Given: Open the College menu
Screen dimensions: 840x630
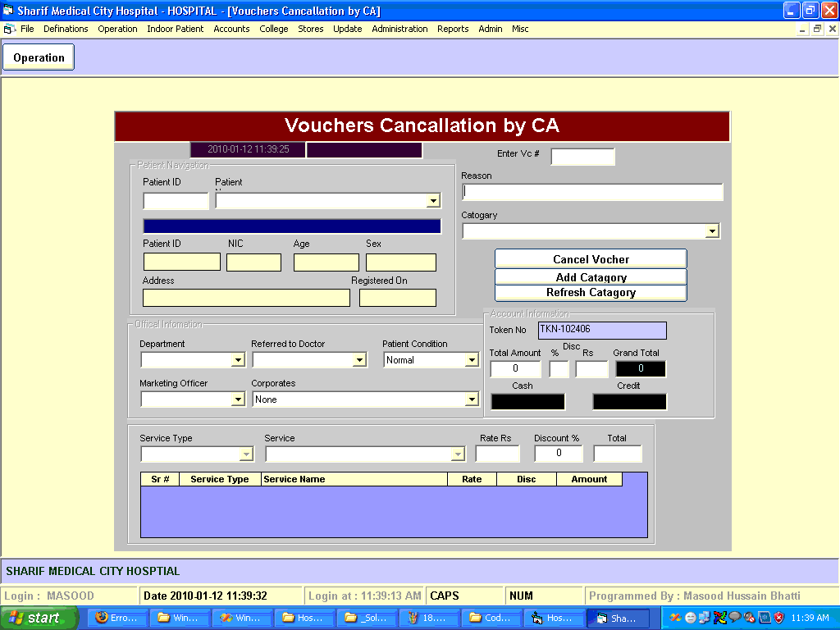Looking at the screenshot, I should click(x=274, y=29).
